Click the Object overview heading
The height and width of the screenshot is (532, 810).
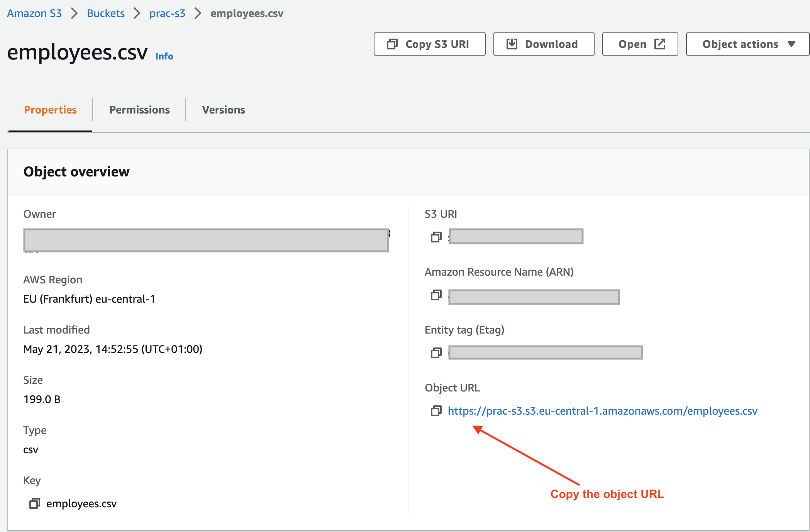tap(76, 171)
